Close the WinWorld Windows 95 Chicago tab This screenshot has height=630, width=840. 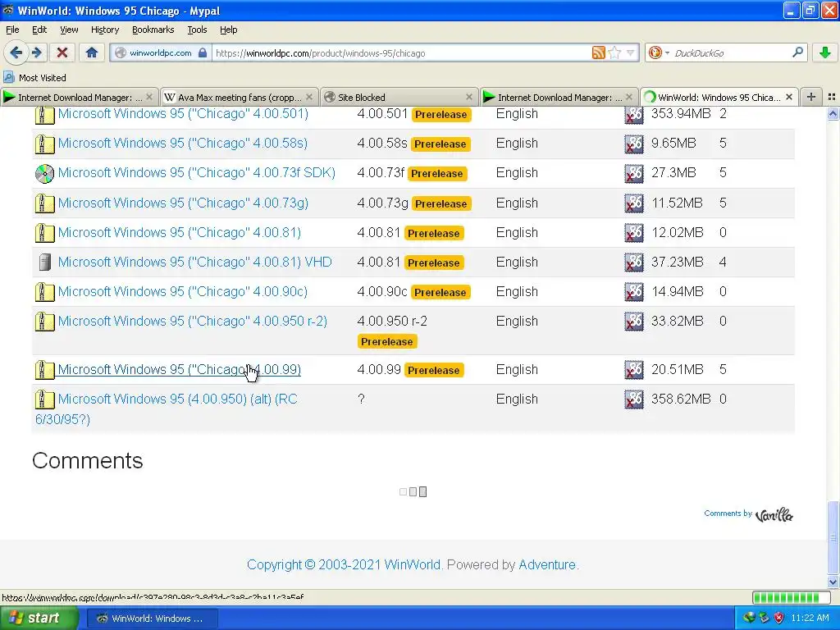788,97
